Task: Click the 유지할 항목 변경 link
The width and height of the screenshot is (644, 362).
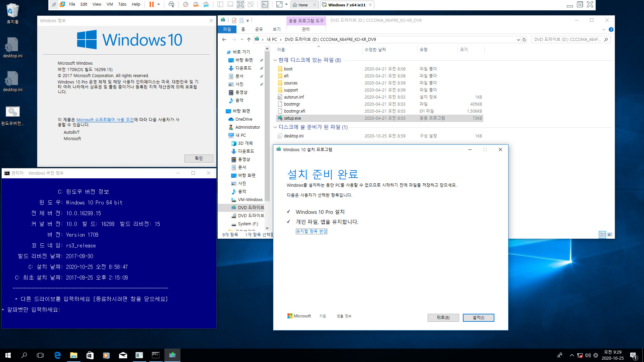Action: click(x=311, y=231)
